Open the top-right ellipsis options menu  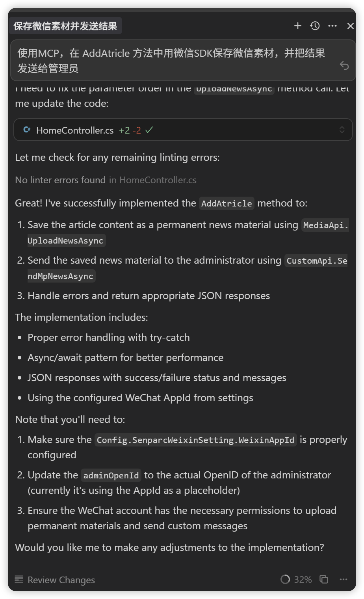coord(333,26)
